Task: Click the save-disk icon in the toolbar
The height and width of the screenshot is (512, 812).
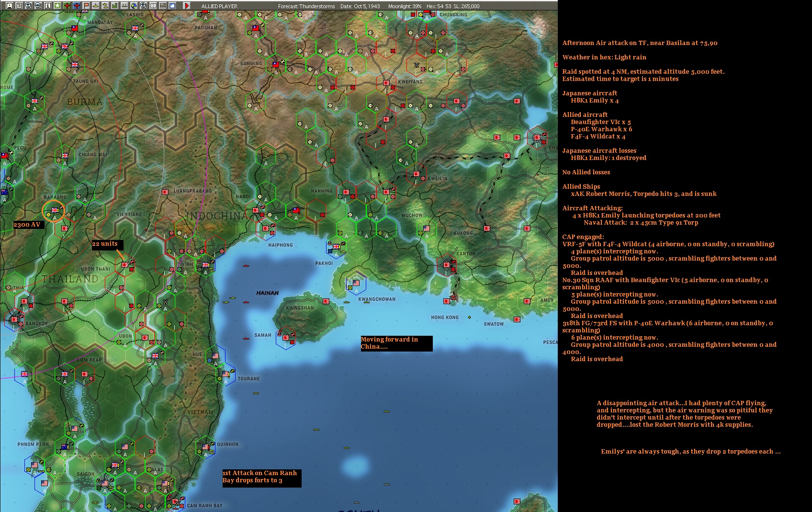Action: pos(10,6)
